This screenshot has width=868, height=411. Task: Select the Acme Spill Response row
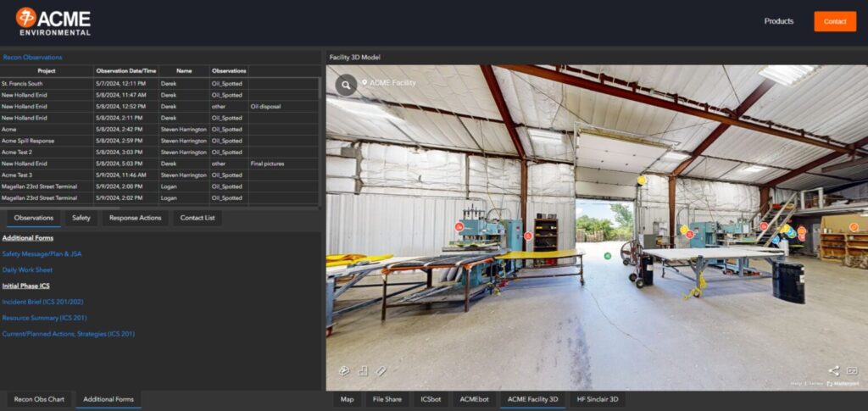click(159, 141)
